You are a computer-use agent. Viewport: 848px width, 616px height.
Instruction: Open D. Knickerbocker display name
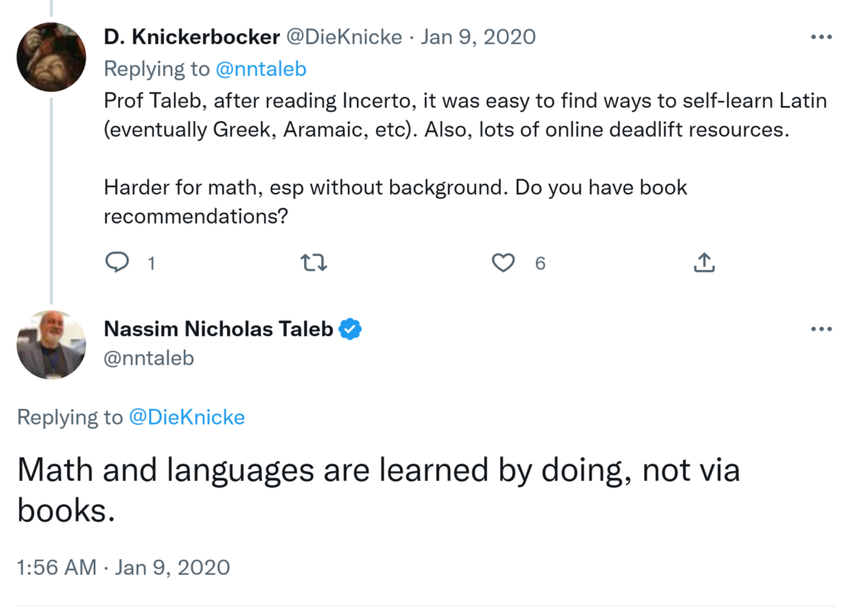(190, 37)
